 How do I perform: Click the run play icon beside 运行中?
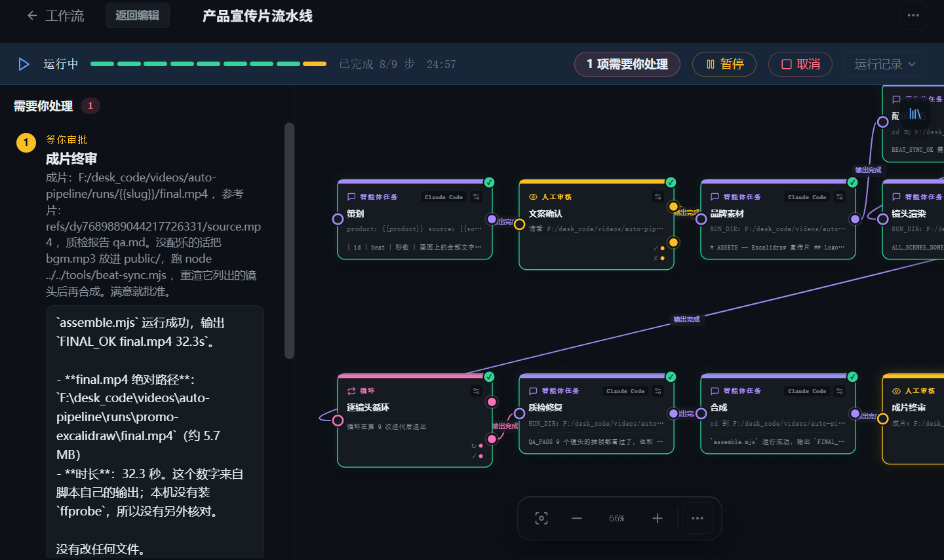[24, 64]
